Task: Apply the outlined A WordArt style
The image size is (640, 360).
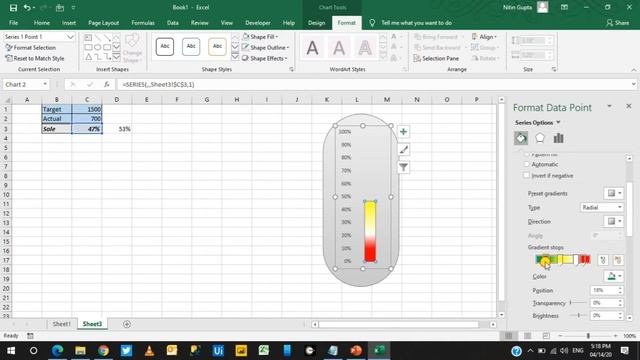Action: pyautogui.click(x=365, y=48)
